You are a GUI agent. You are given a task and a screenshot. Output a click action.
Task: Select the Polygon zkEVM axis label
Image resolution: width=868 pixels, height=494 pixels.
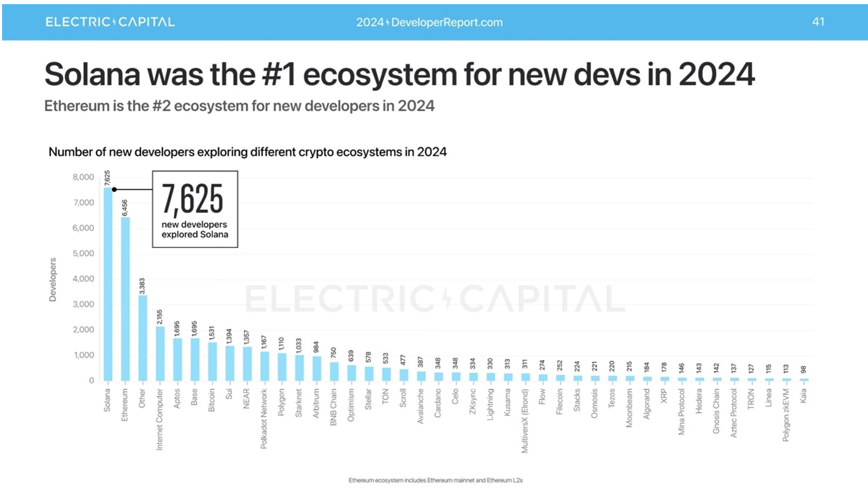pos(786,415)
